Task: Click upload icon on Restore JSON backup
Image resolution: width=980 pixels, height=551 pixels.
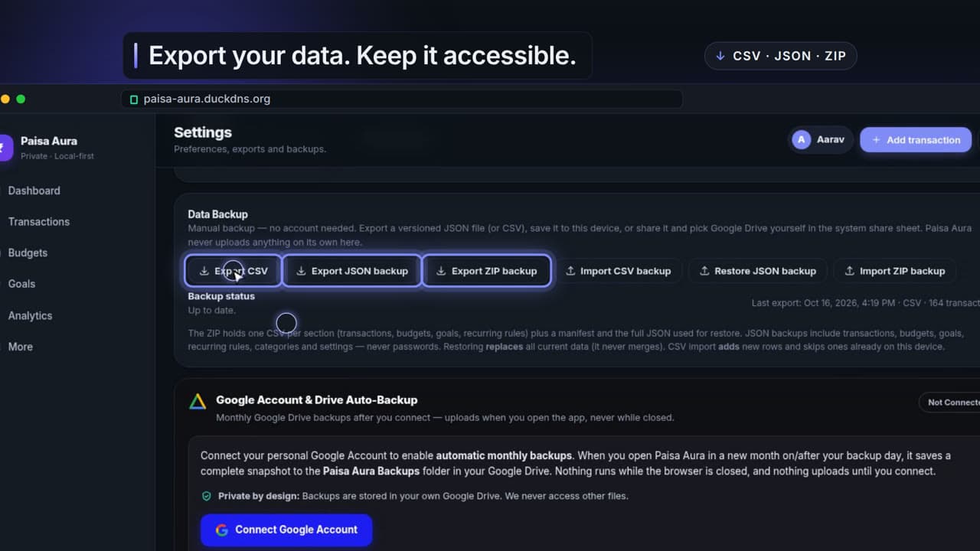Action: [704, 271]
